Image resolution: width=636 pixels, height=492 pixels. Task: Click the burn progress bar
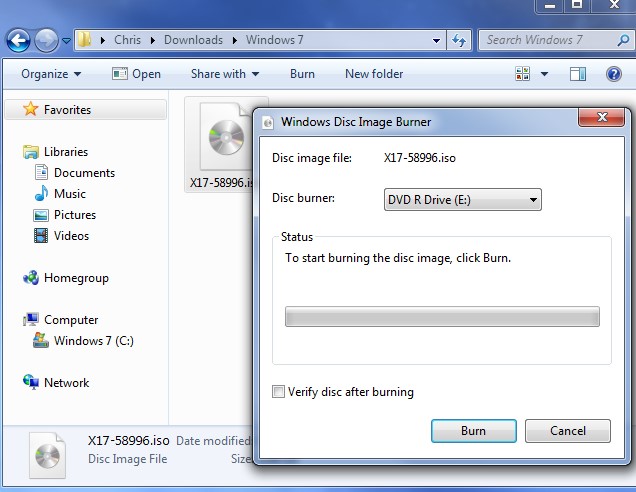(442, 317)
